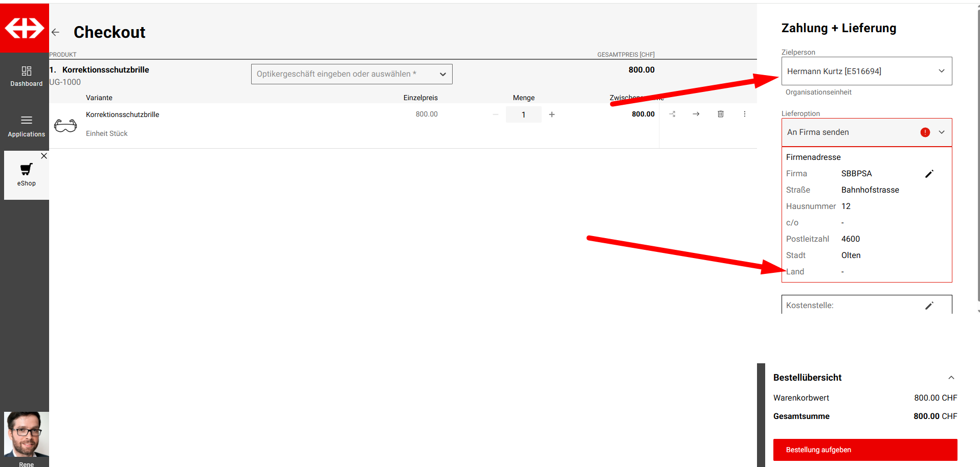Click the right arrow icon in the item row
Image resolution: width=980 pixels, height=467 pixels.
click(696, 114)
